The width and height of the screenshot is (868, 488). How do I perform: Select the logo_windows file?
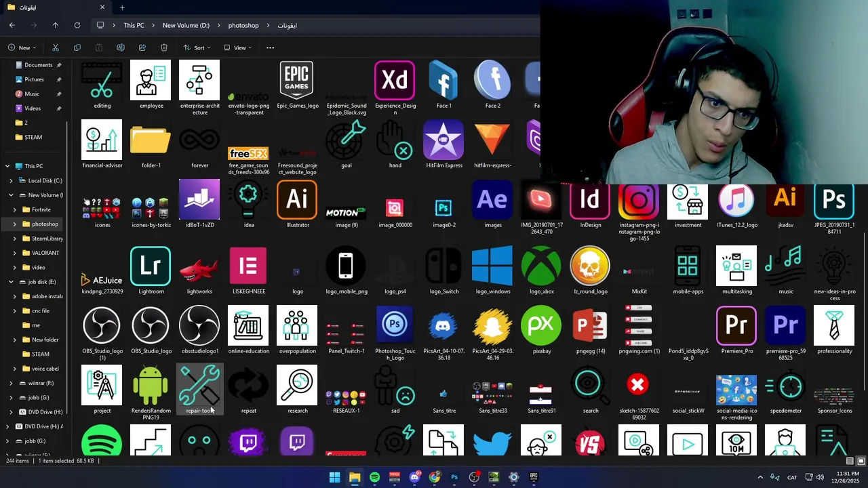(492, 270)
